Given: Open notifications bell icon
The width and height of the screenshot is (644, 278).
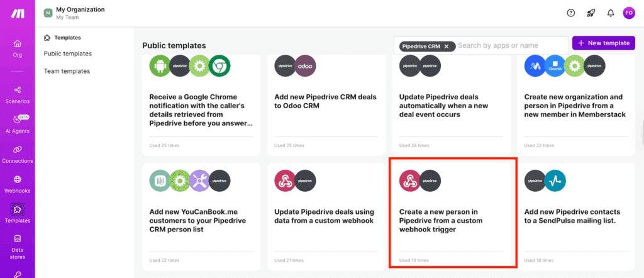Looking at the screenshot, I should (x=610, y=13).
